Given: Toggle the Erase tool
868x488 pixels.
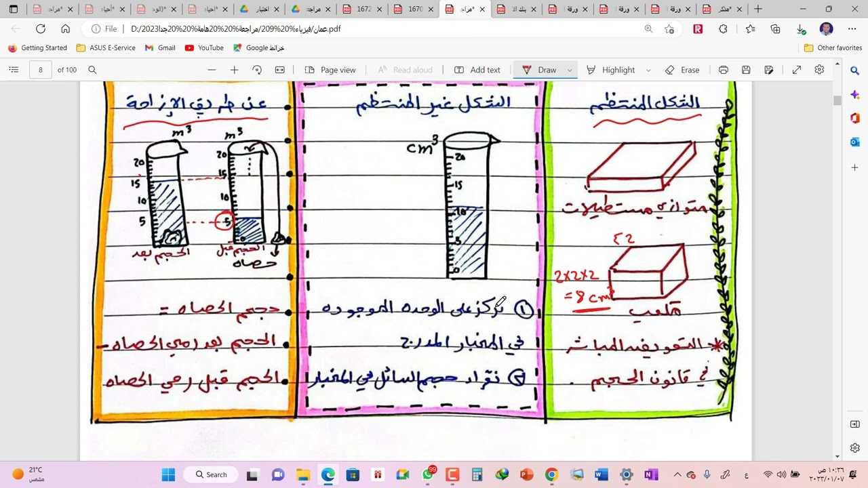Looking at the screenshot, I should click(683, 70).
